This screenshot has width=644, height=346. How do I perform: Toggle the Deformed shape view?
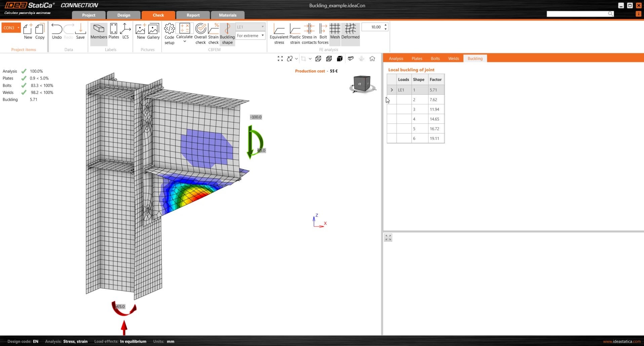tap(350, 32)
